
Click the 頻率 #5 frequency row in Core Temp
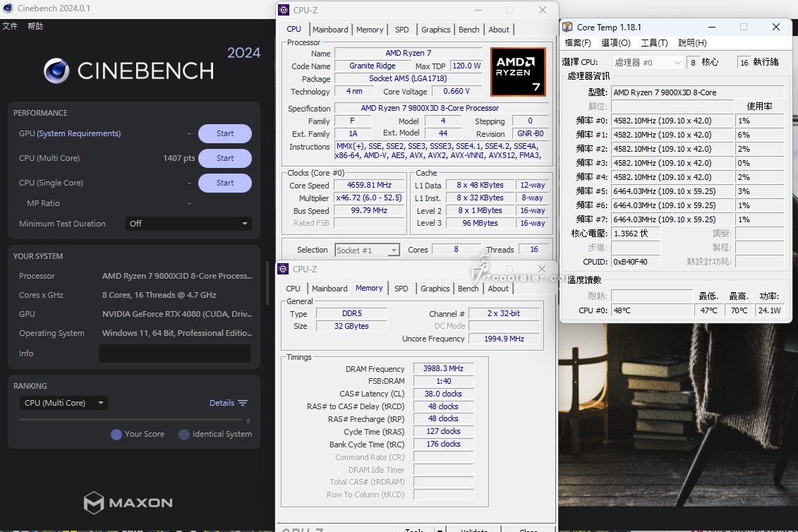tap(672, 191)
